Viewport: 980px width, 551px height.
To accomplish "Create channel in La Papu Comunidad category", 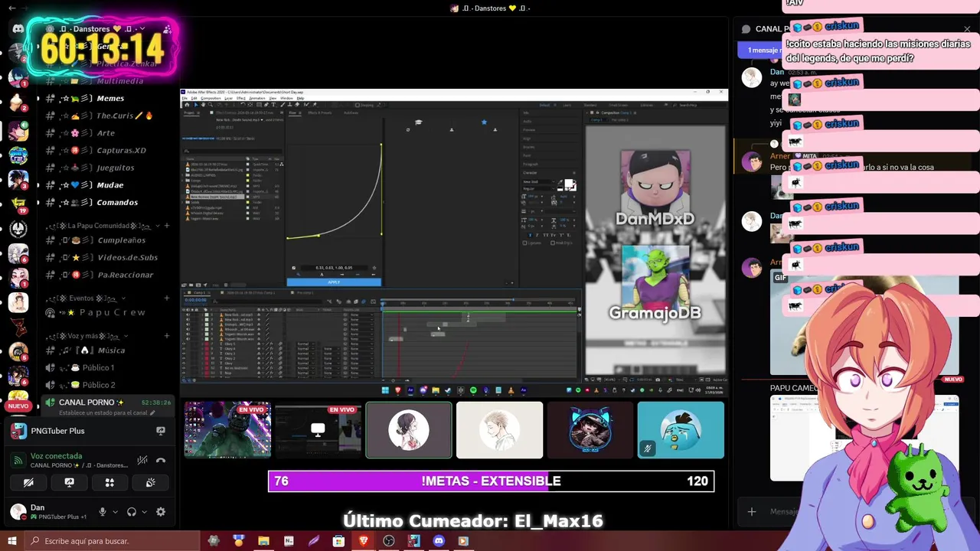I will (x=167, y=226).
